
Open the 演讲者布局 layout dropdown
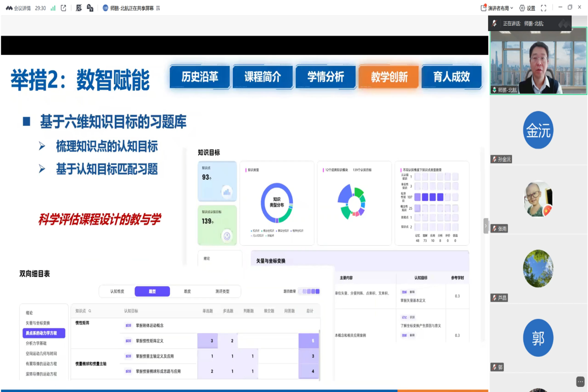coord(497,8)
